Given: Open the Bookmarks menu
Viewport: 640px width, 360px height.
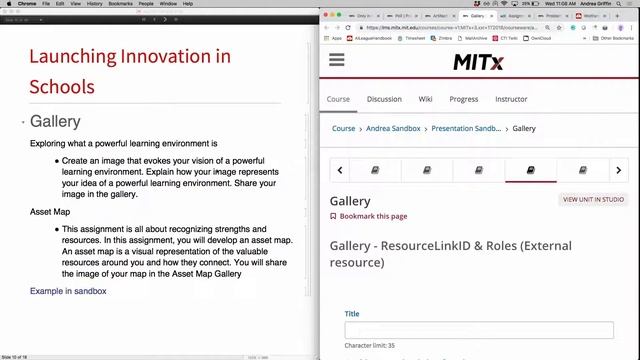Looking at the screenshot, I should tap(120, 4).
